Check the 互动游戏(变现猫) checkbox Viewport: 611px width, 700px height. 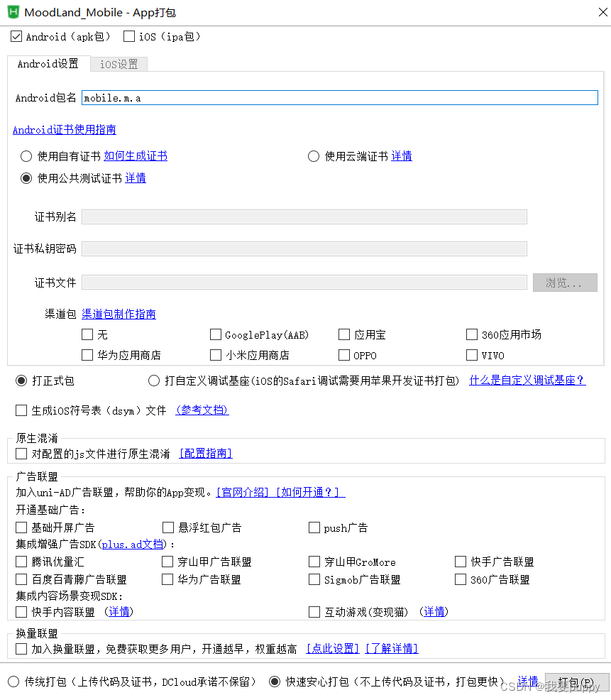[314, 611]
